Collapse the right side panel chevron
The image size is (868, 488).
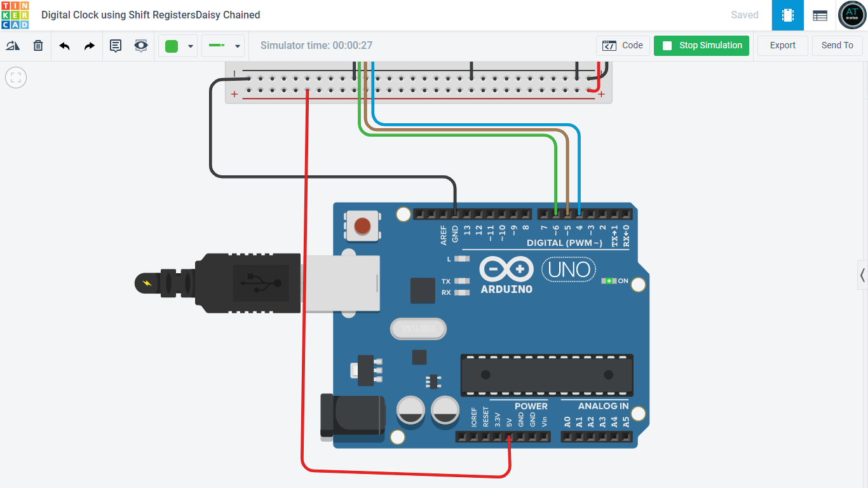click(x=862, y=275)
